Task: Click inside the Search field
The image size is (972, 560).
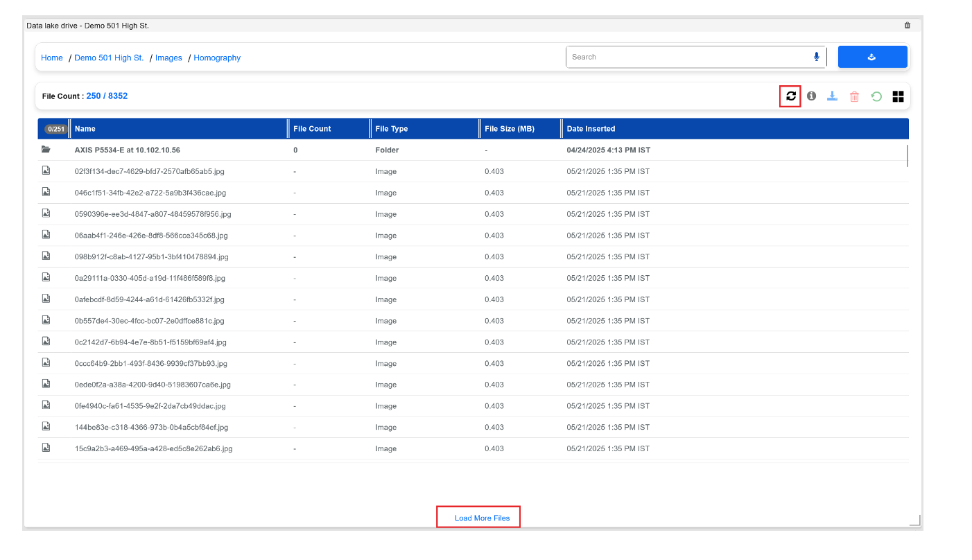Action: coord(659,57)
